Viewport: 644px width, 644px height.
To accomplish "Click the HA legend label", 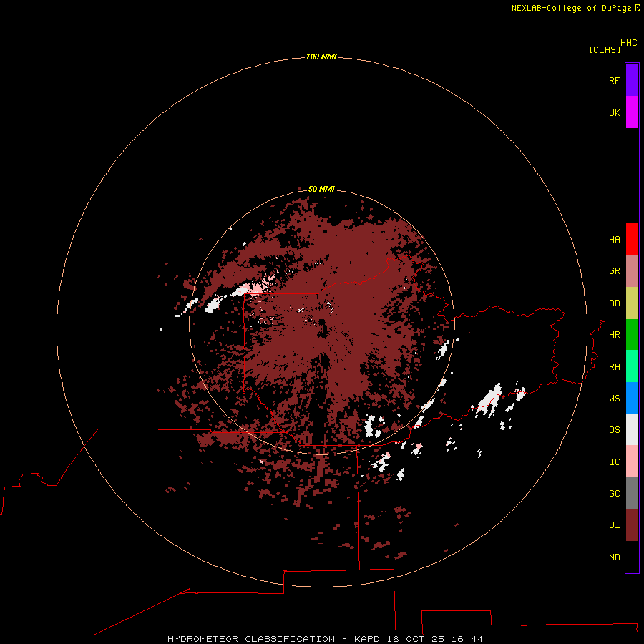I will point(614,240).
